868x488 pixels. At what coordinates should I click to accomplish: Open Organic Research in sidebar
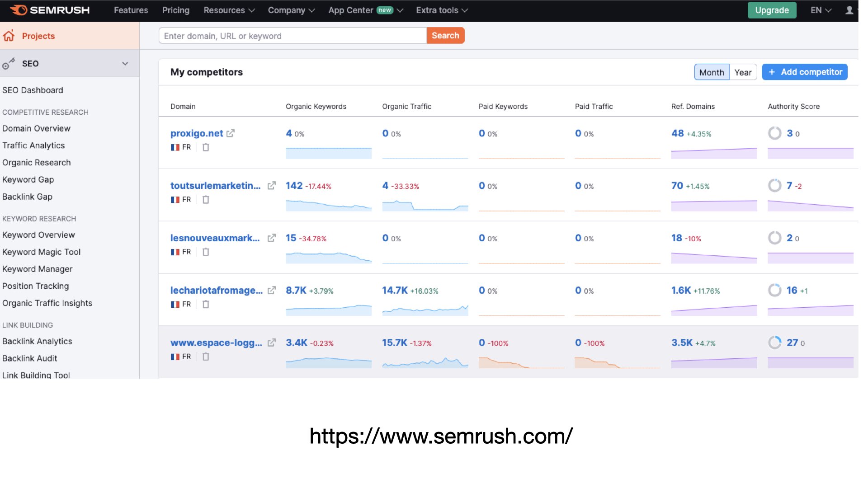[x=36, y=163]
